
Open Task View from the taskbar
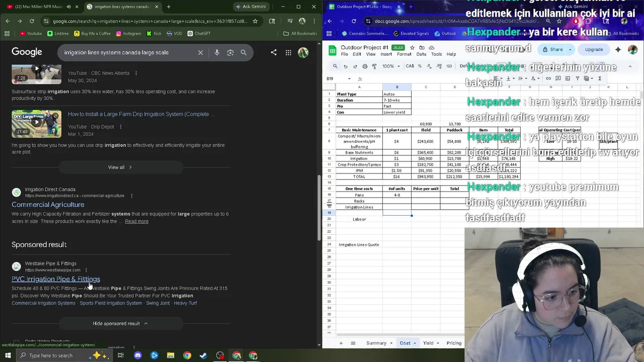[121, 355]
